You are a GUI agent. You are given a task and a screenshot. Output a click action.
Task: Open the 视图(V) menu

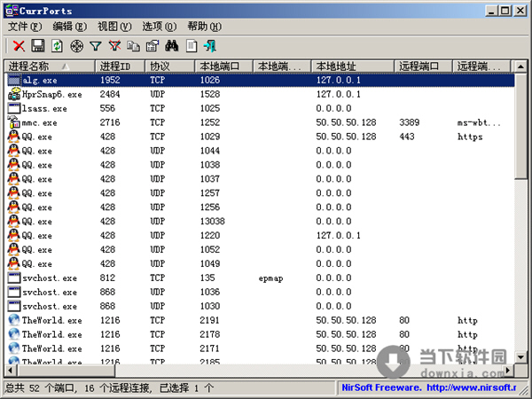pos(114,27)
